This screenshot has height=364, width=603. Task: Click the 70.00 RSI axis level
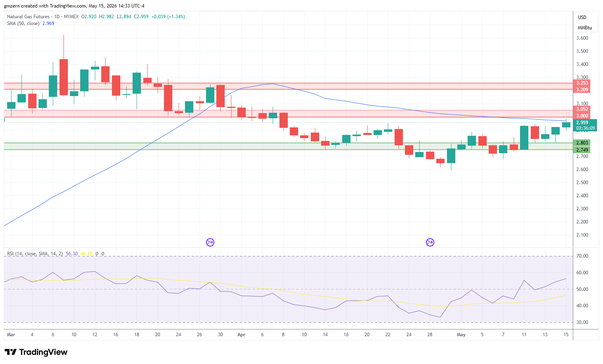point(582,256)
